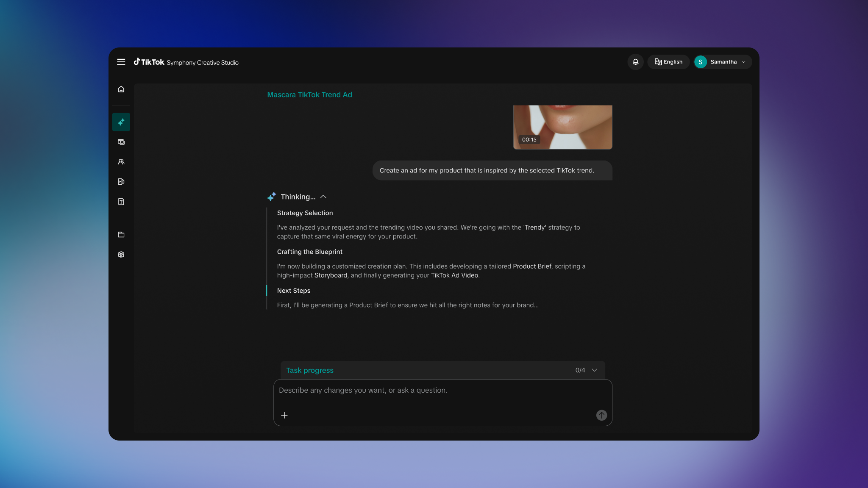Click the 0/4 progress indicator
Viewport: 868px width, 488px height.
coord(581,370)
